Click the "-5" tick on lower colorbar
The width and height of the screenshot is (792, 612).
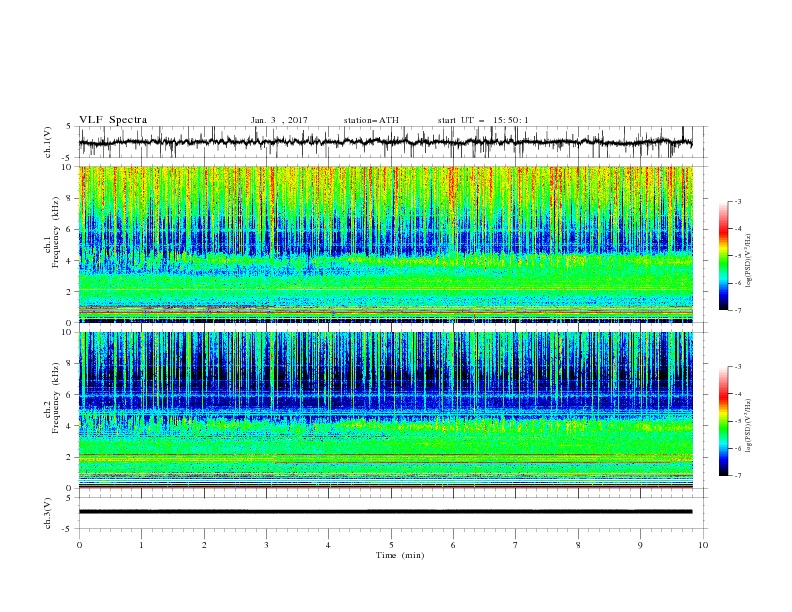click(737, 421)
